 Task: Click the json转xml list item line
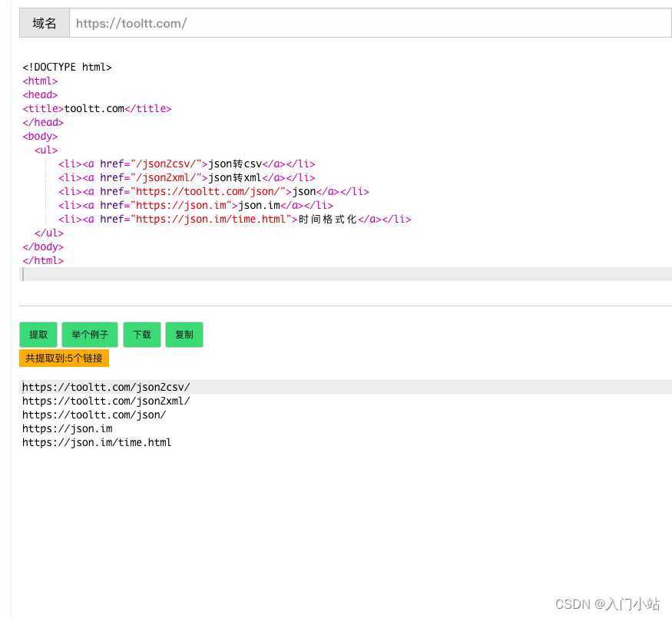pyautogui.click(x=187, y=178)
